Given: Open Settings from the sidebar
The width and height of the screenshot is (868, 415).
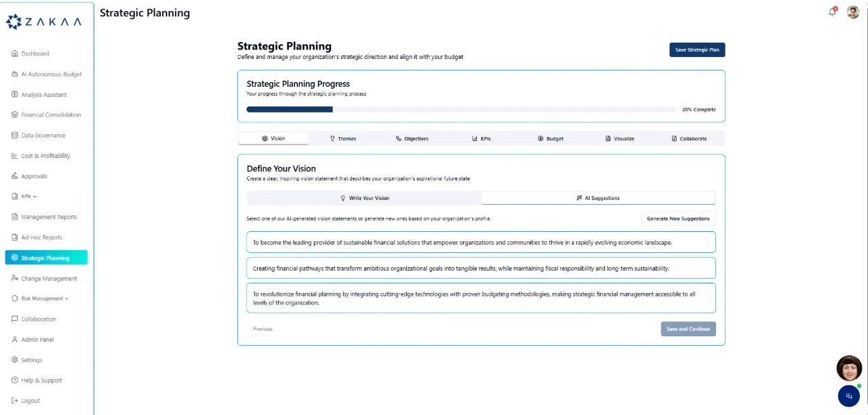Looking at the screenshot, I should 31,360.
